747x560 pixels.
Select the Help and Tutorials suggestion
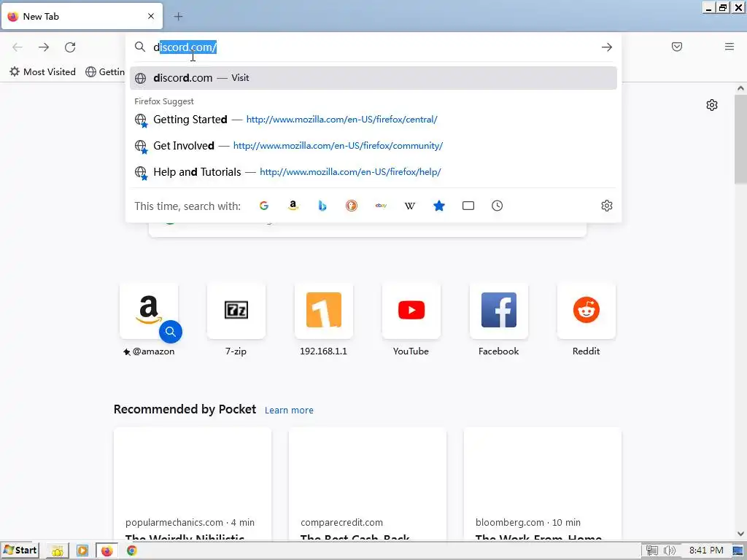pos(373,172)
